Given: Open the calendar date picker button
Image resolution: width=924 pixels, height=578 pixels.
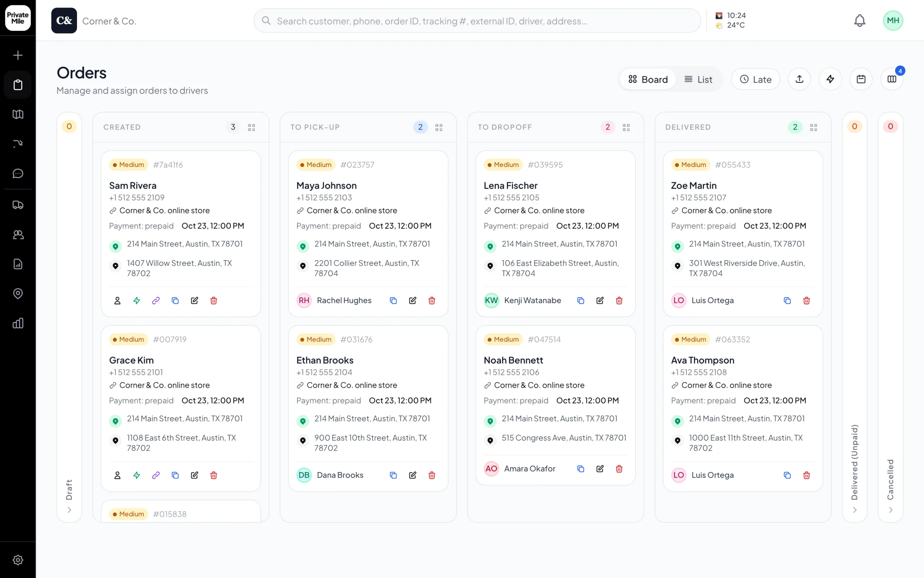Looking at the screenshot, I should click(861, 79).
